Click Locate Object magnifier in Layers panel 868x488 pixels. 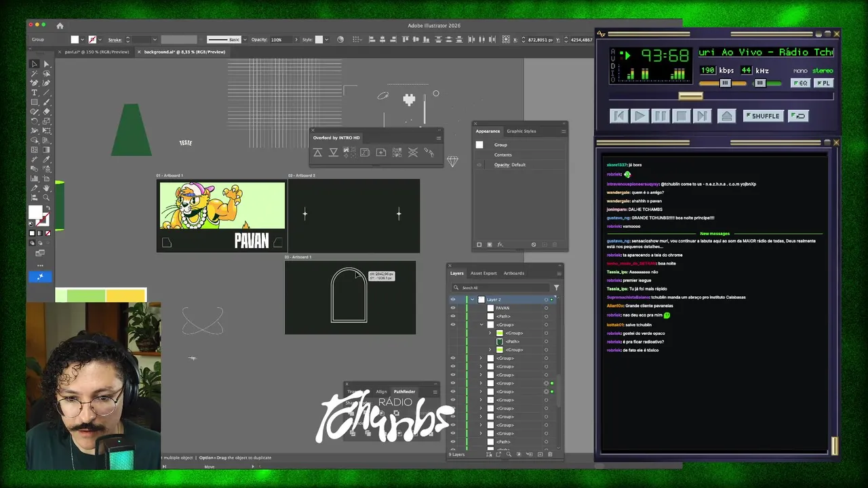[509, 454]
